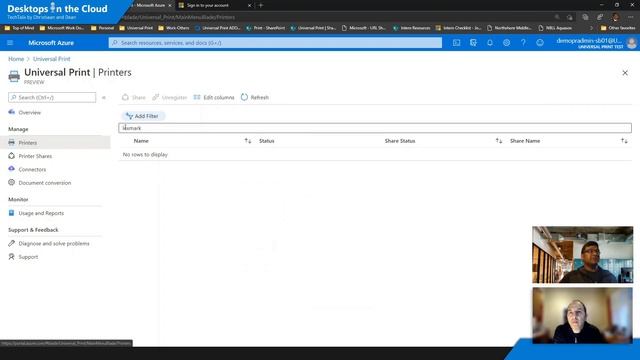This screenshot has width=640, height=360.
Task: Open the Intern Resources bookmark
Action: pos(411,28)
